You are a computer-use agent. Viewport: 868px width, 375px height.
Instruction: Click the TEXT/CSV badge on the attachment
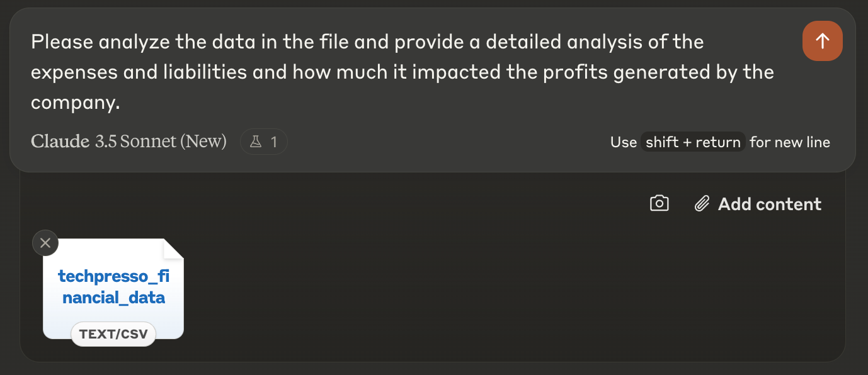(113, 334)
